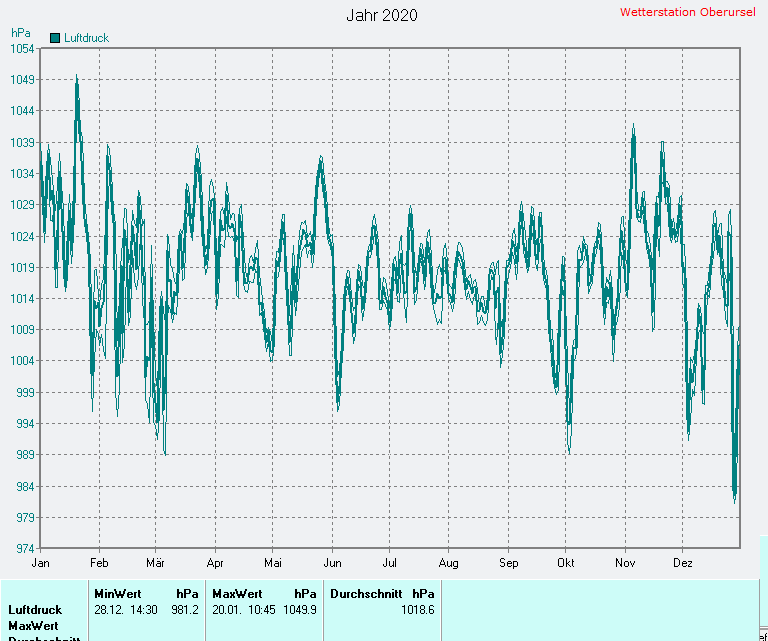Image resolution: width=768 pixels, height=641 pixels.
Task: Click the hPa axis unit label
Action: coord(21,33)
